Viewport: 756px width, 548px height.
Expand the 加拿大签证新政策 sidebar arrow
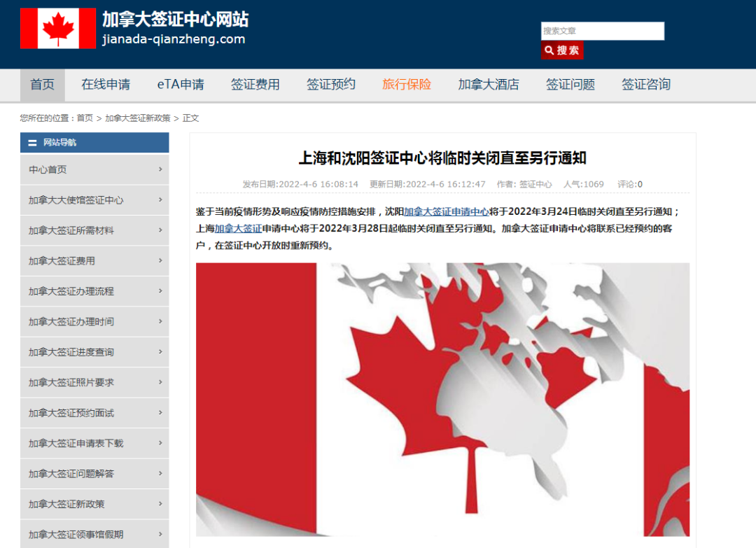coord(159,504)
